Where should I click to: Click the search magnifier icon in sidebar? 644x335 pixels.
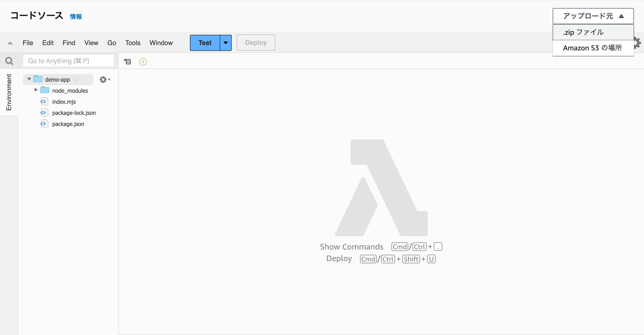9,61
